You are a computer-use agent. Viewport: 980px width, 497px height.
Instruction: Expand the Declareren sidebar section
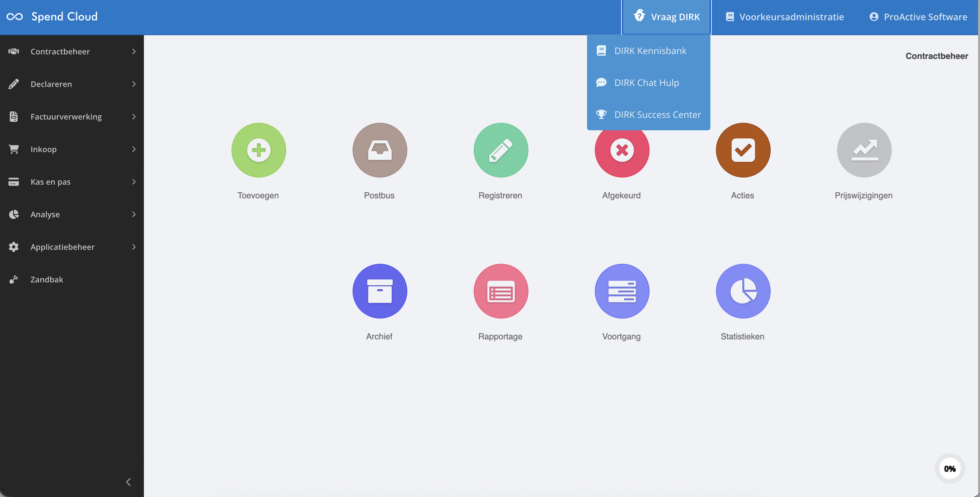[72, 84]
